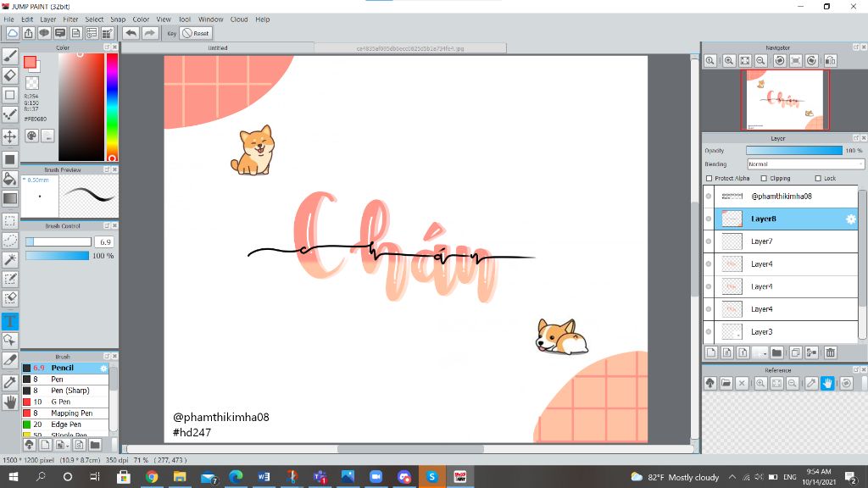Open Pencil brush settings gear

pos(103,368)
